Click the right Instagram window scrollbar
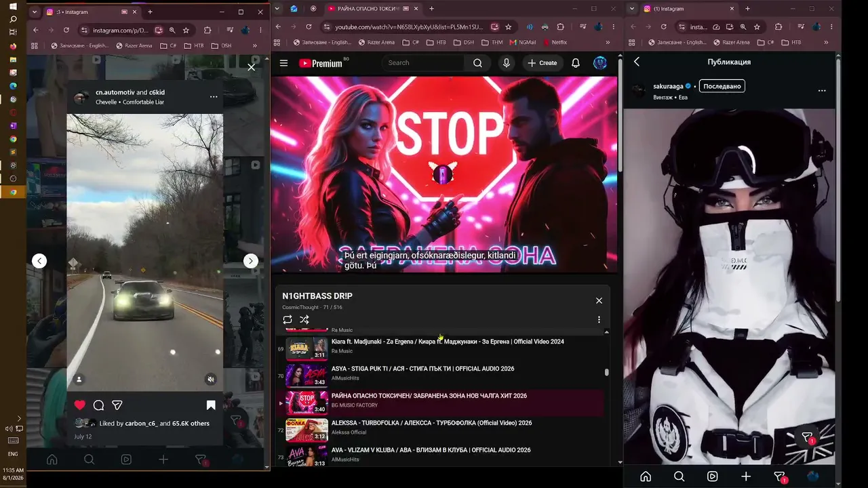 point(839,180)
